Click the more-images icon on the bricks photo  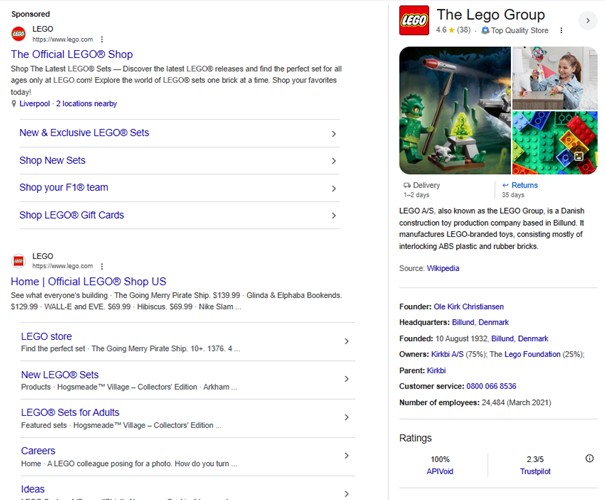click(578, 156)
